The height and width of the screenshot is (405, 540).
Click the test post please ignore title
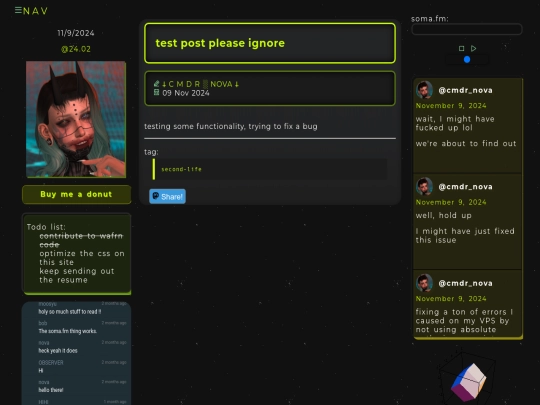[x=220, y=43]
